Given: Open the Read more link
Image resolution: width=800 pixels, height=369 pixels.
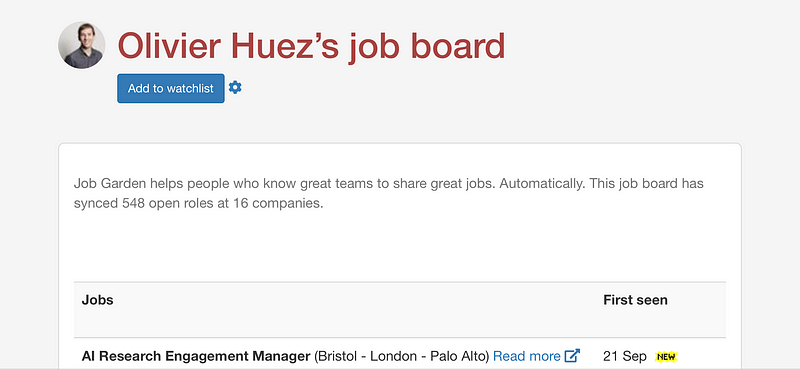Looking at the screenshot, I should click(527, 356).
